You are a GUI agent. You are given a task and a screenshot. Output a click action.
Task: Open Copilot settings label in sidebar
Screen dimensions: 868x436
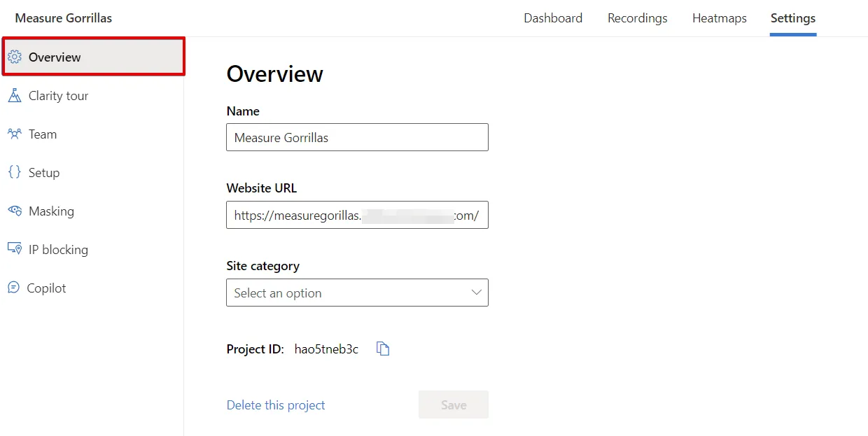(x=46, y=288)
